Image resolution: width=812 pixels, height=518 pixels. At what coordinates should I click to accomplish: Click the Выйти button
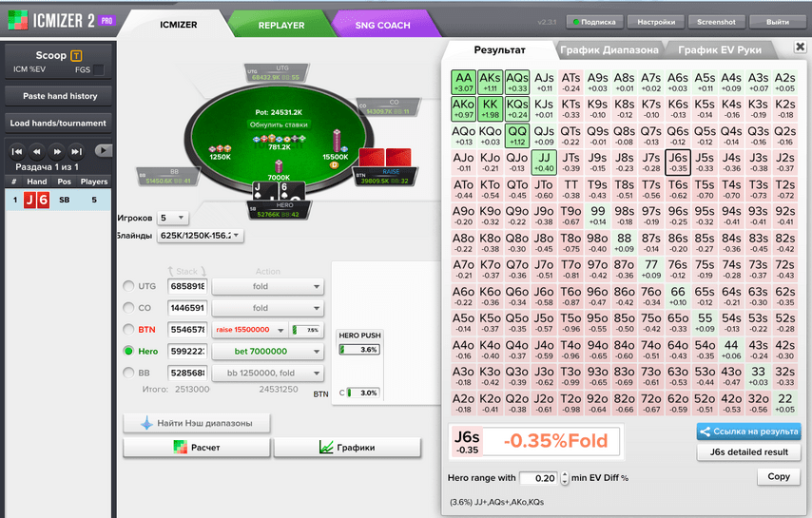tap(778, 22)
